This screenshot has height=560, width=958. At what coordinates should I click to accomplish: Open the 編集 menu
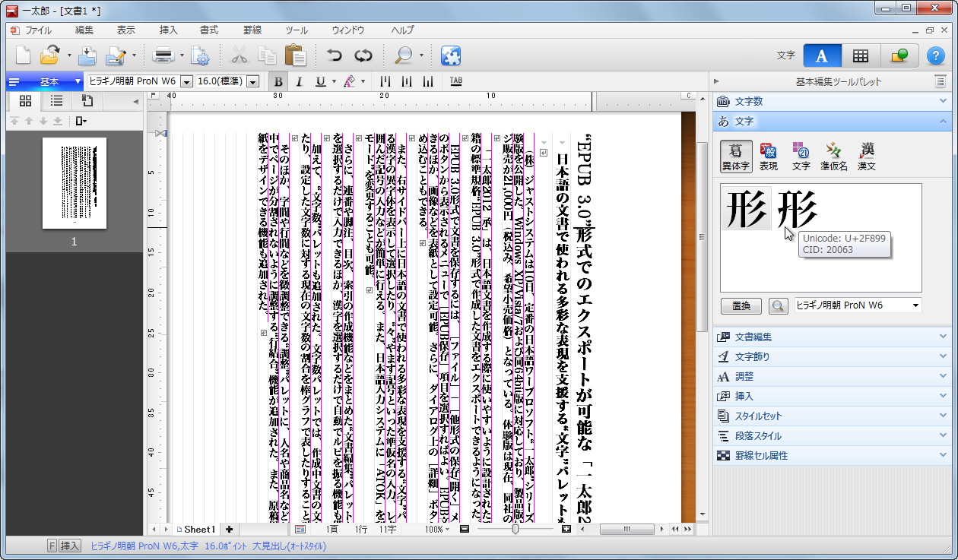tap(84, 30)
